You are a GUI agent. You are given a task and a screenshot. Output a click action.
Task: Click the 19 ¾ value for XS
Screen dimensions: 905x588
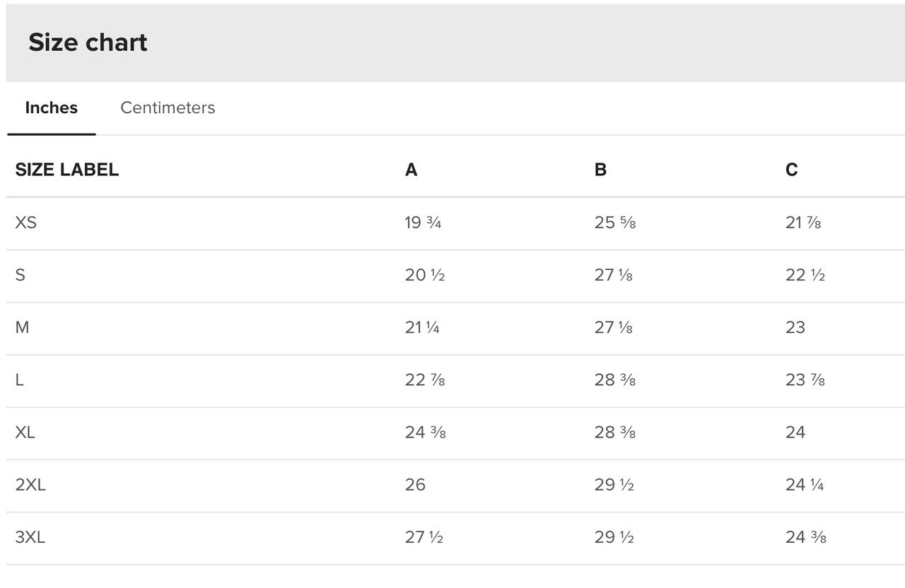(423, 223)
